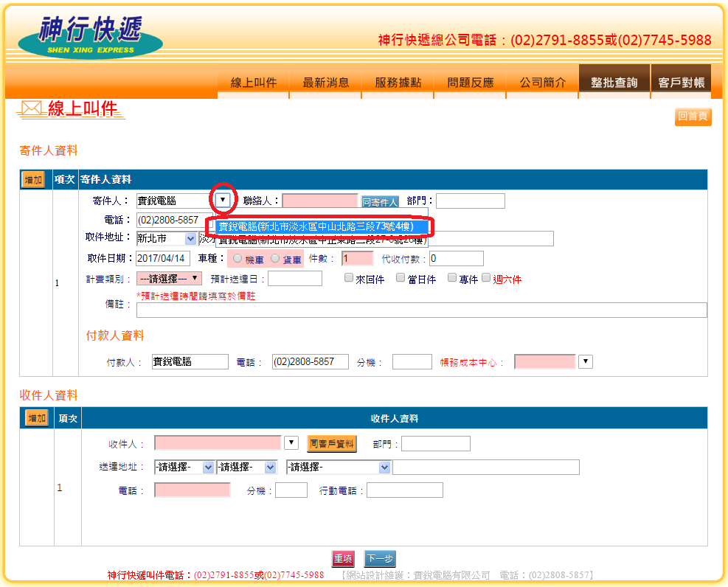This screenshot has width=728, height=587.
Task: Select the 貨車 vehicle radio button
Action: click(x=275, y=259)
